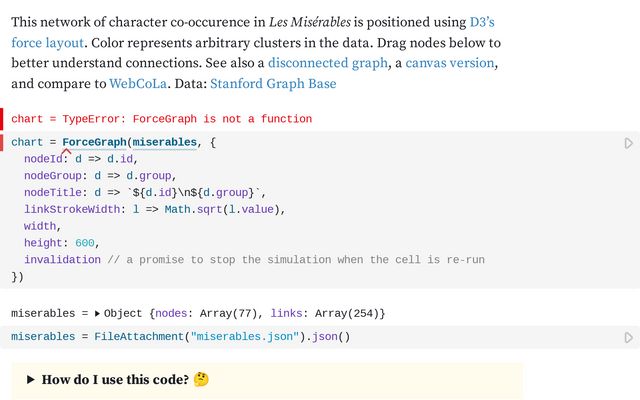Click the miserables argument in the ForceGraph call
The image size is (640, 400).
(164, 143)
